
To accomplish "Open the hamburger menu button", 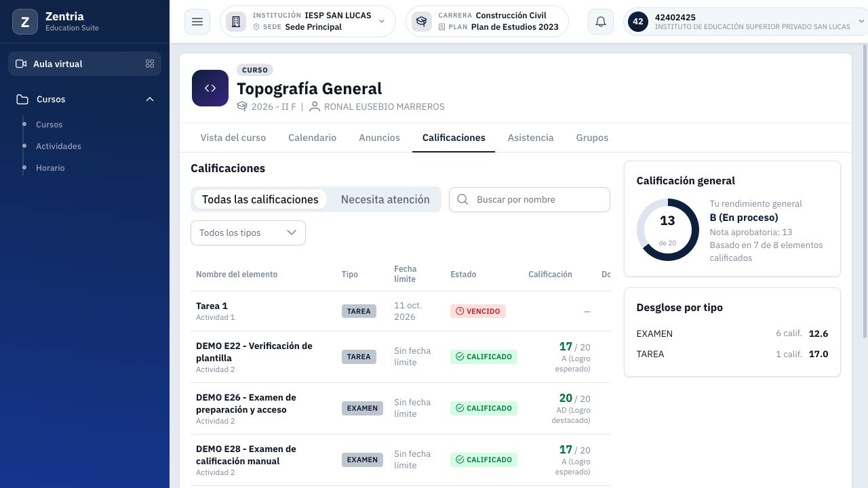I will pyautogui.click(x=197, y=22).
